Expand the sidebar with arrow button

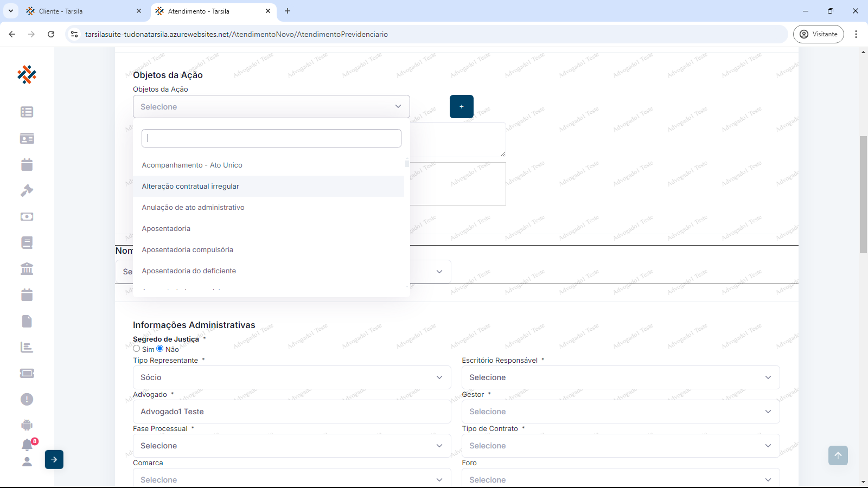coord(54,459)
